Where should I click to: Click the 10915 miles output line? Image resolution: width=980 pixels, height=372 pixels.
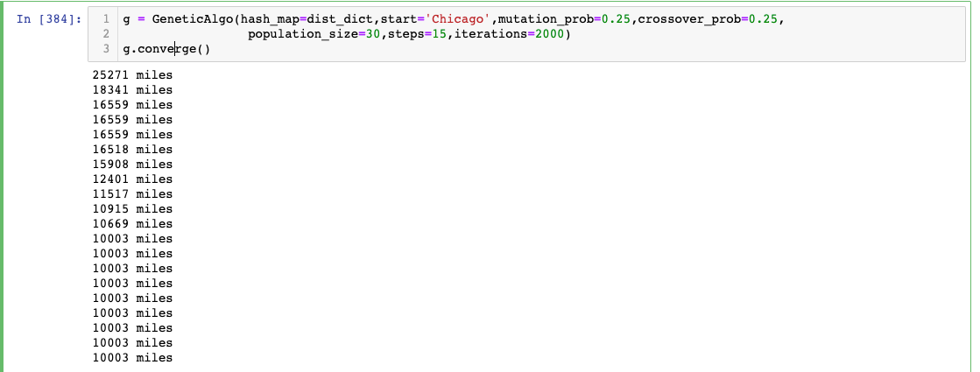[132, 208]
